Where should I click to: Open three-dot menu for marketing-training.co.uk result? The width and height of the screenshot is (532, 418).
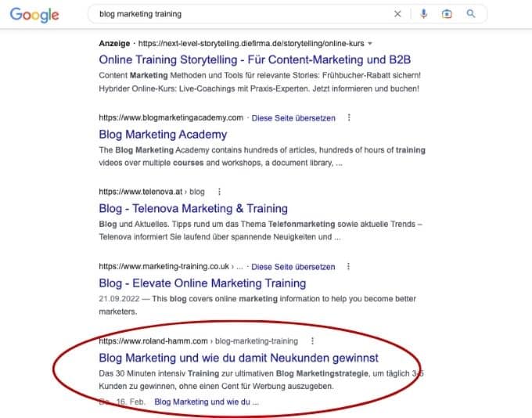click(x=348, y=267)
